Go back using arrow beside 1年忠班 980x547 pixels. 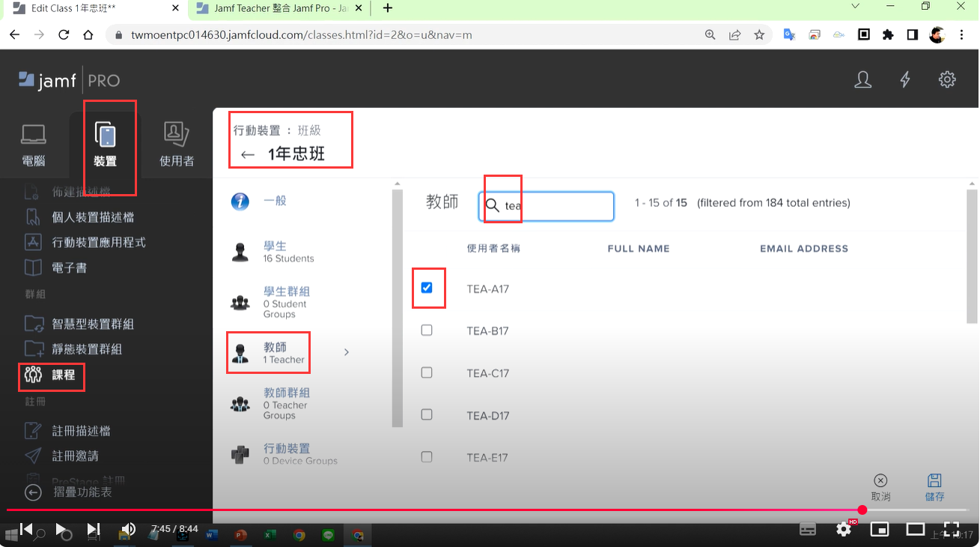[x=248, y=155]
